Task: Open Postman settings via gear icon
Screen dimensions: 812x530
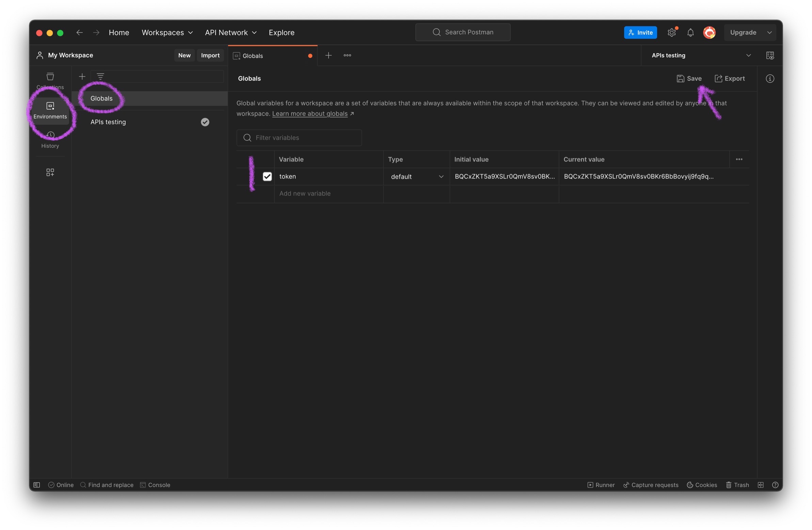Action: click(x=671, y=32)
